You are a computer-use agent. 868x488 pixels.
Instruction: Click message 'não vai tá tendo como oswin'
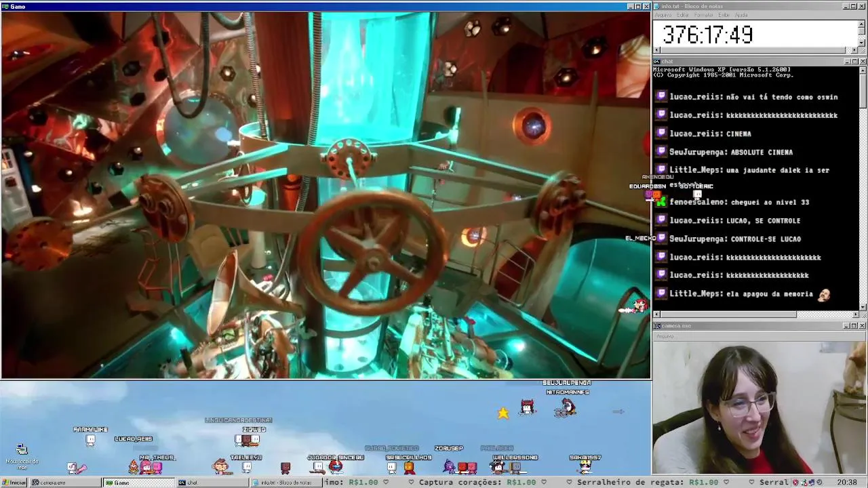click(x=782, y=97)
